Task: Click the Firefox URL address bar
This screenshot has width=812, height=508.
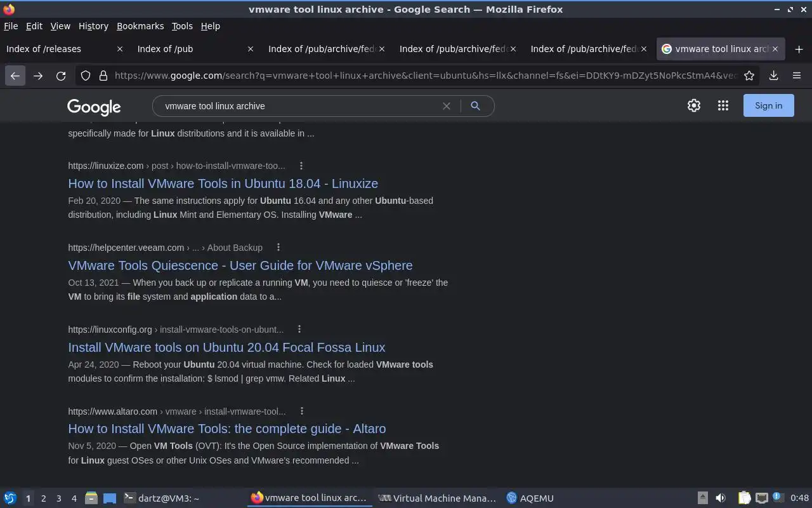Action: pyautogui.click(x=425, y=76)
